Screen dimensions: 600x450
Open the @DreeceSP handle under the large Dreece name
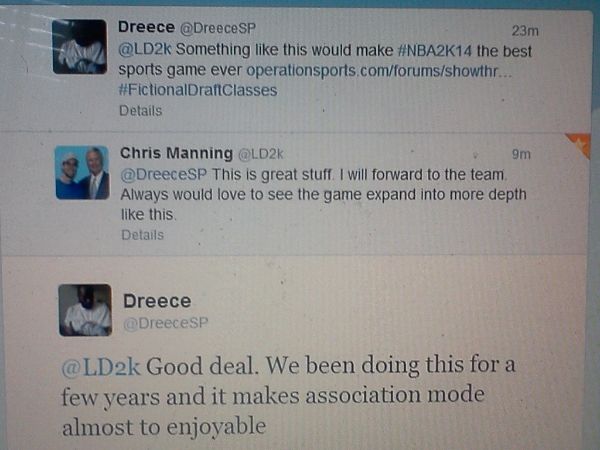click(x=166, y=323)
